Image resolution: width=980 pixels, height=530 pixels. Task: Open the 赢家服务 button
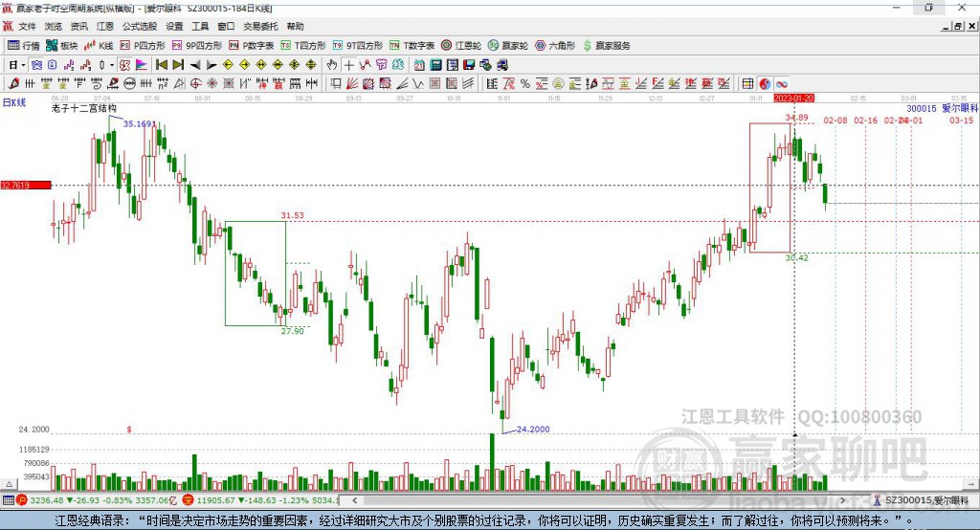pos(607,45)
